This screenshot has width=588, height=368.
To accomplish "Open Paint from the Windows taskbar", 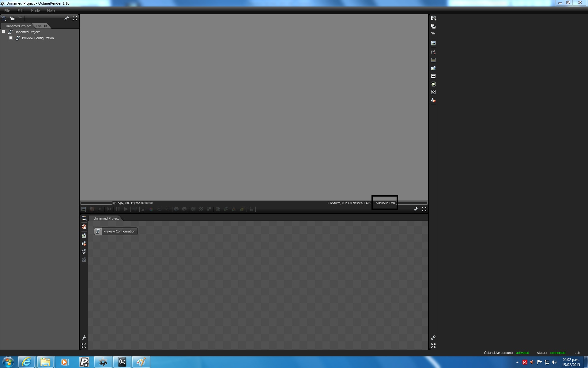I will (141, 362).
